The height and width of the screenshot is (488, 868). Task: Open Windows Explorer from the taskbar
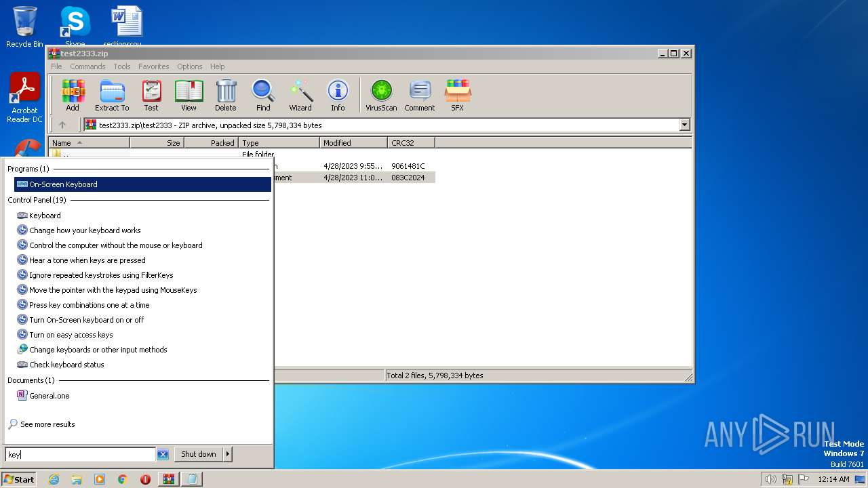pos(77,479)
